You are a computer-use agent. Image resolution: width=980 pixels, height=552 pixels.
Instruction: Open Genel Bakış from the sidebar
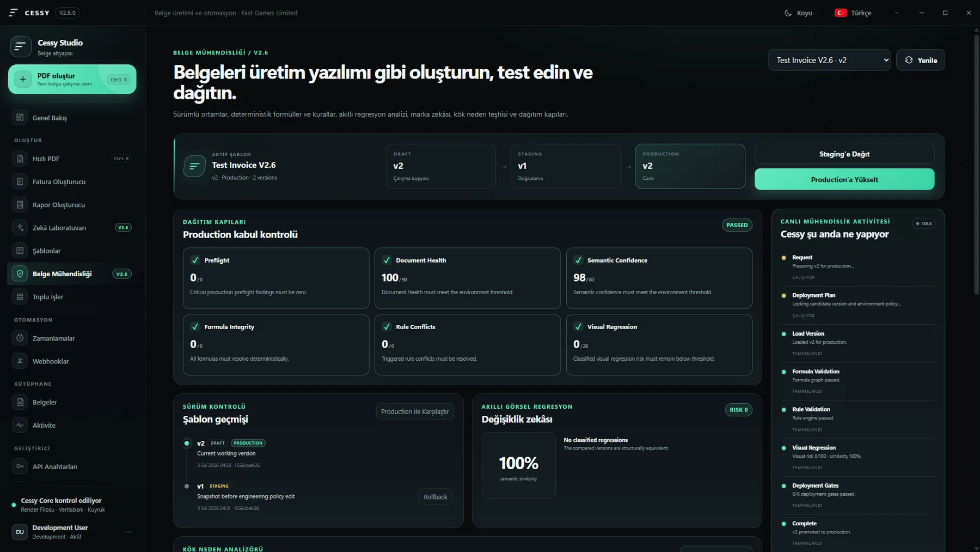coord(72,118)
